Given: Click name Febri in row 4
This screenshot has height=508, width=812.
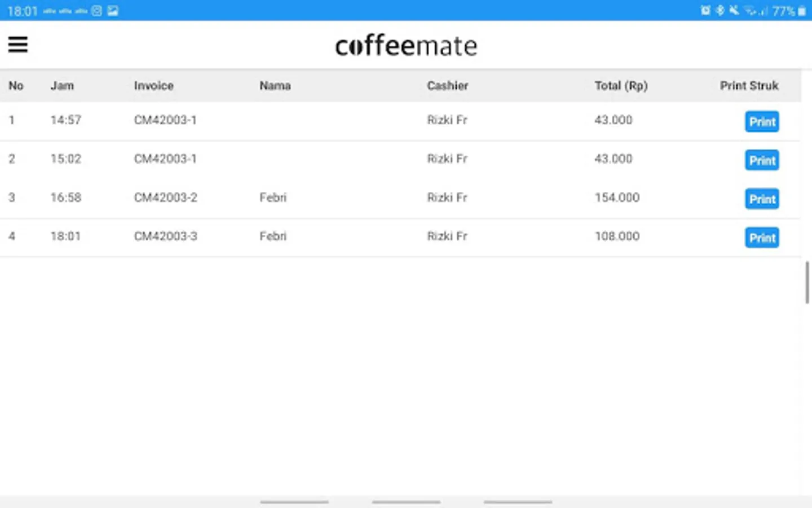Looking at the screenshot, I should (x=273, y=236).
